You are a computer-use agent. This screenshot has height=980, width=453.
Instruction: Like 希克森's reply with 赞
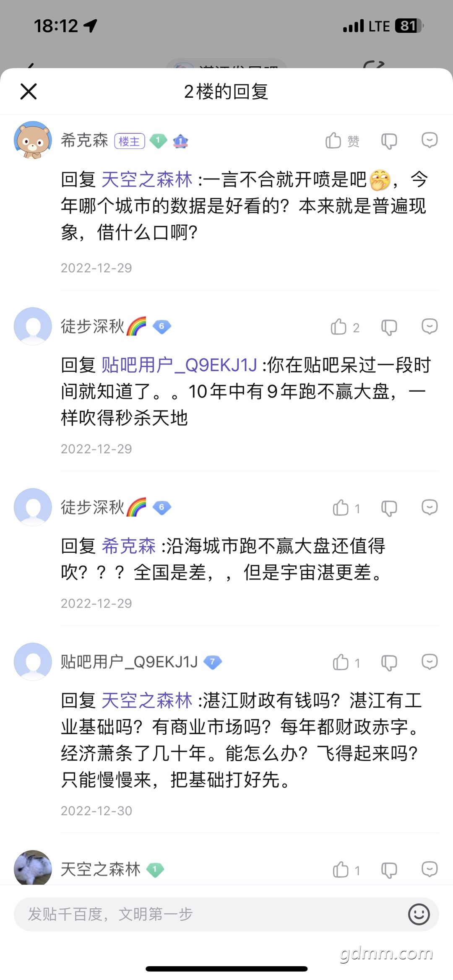pyautogui.click(x=342, y=141)
